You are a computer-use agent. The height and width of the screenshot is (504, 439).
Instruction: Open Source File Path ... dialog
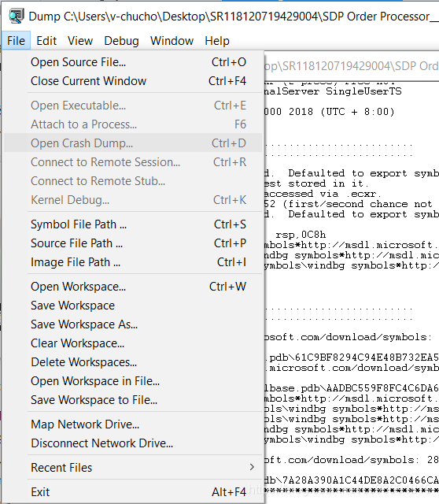pyautogui.click(x=133, y=243)
